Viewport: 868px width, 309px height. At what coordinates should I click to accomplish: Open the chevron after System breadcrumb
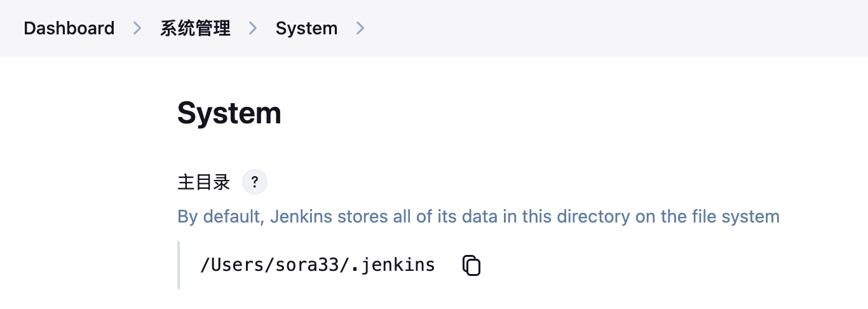[x=360, y=29]
